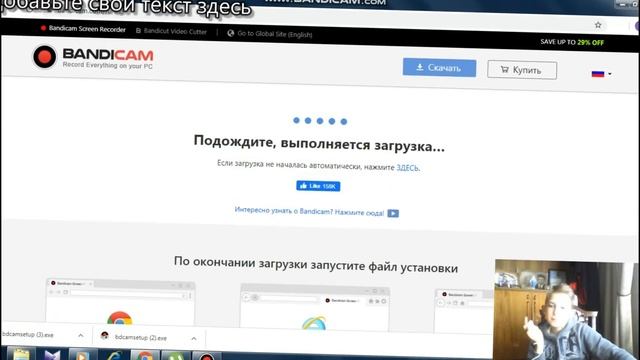Open the Russian flag language dropdown
The width and height of the screenshot is (640, 360).
(x=601, y=74)
